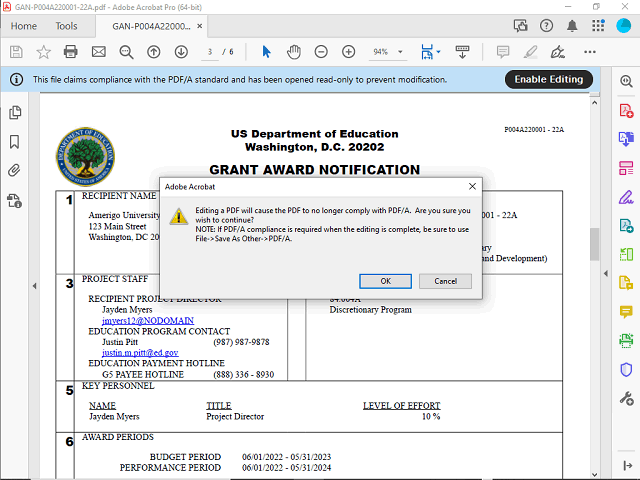Screen dimensions: 640x480
Task: Zoom out with minus icon
Action: point(321,52)
